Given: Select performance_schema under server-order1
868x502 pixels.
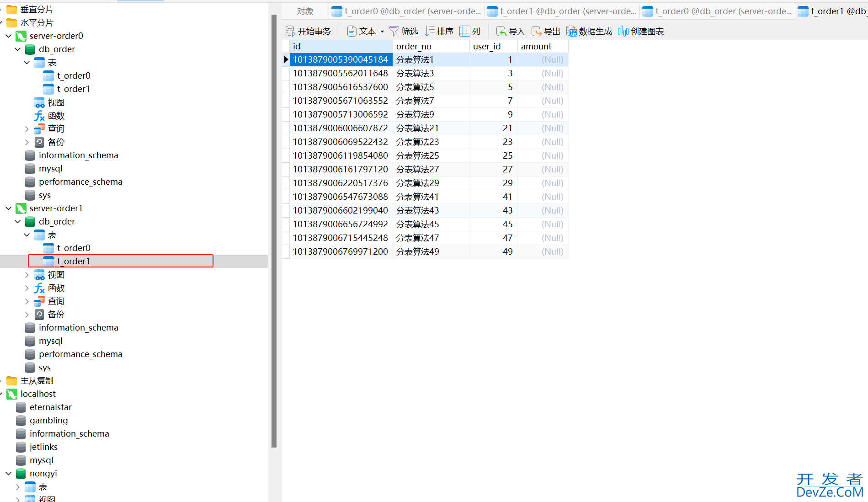Looking at the screenshot, I should [80, 354].
